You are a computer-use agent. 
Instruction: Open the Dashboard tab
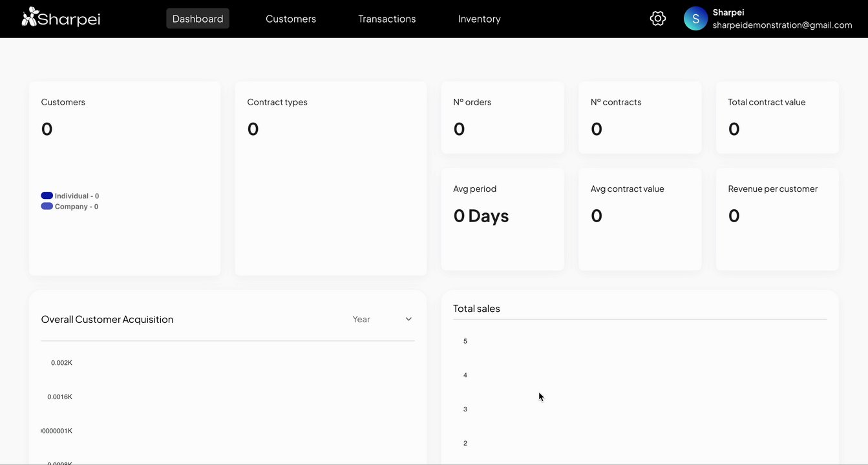click(x=198, y=19)
